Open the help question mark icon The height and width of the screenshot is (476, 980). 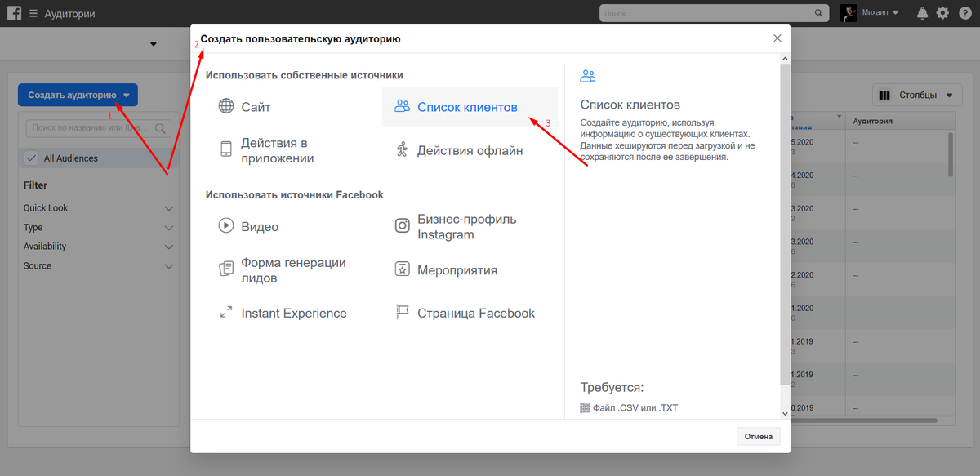coord(964,13)
